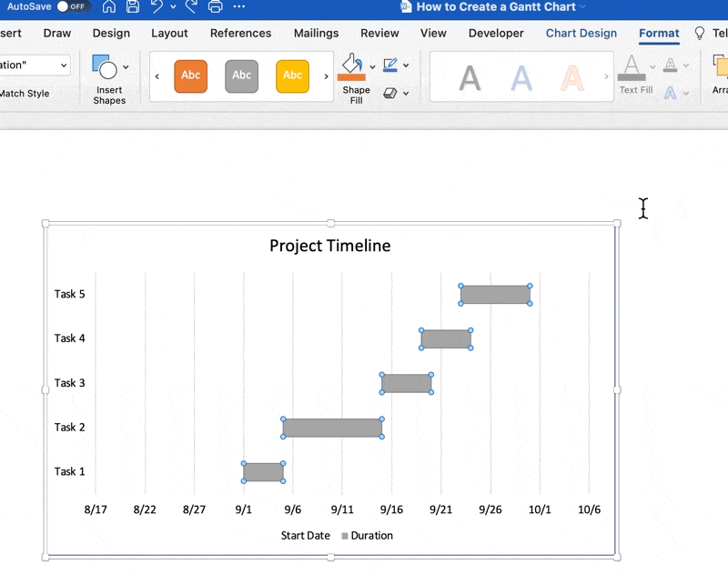The height and width of the screenshot is (575, 728).
Task: Apply the blue A WordArt style
Action: coord(521,78)
